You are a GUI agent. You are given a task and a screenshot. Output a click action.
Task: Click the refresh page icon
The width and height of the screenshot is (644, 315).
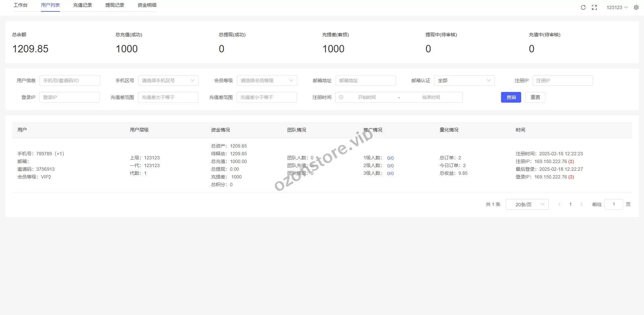coord(583,7)
